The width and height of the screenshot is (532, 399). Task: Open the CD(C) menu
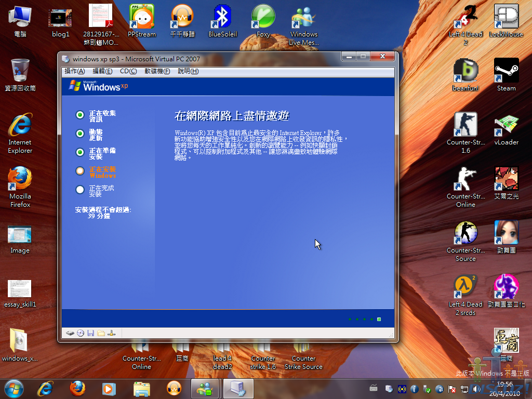[128, 71]
